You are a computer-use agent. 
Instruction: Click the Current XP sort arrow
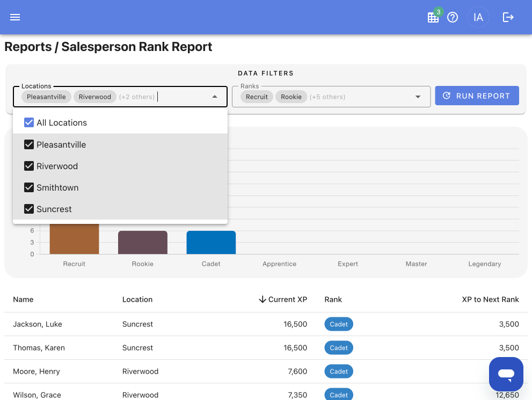263,299
